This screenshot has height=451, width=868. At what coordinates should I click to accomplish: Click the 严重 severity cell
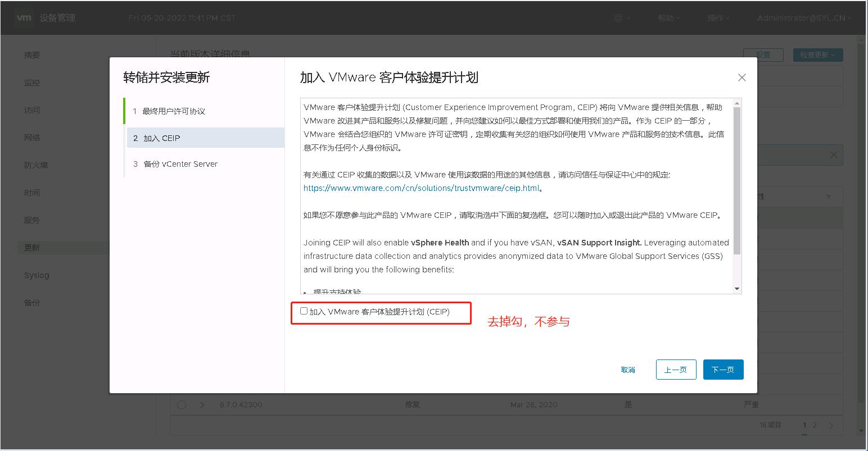tap(751, 404)
